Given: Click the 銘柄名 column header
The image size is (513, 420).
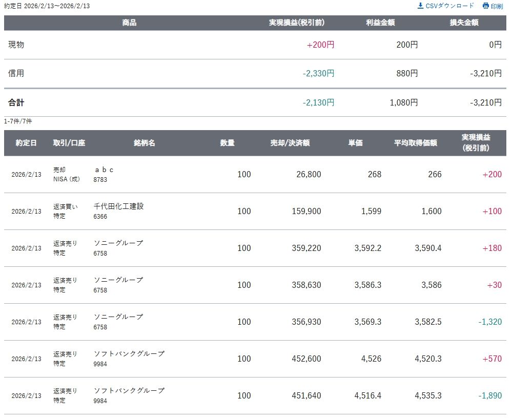Looking at the screenshot, I should (x=145, y=143).
